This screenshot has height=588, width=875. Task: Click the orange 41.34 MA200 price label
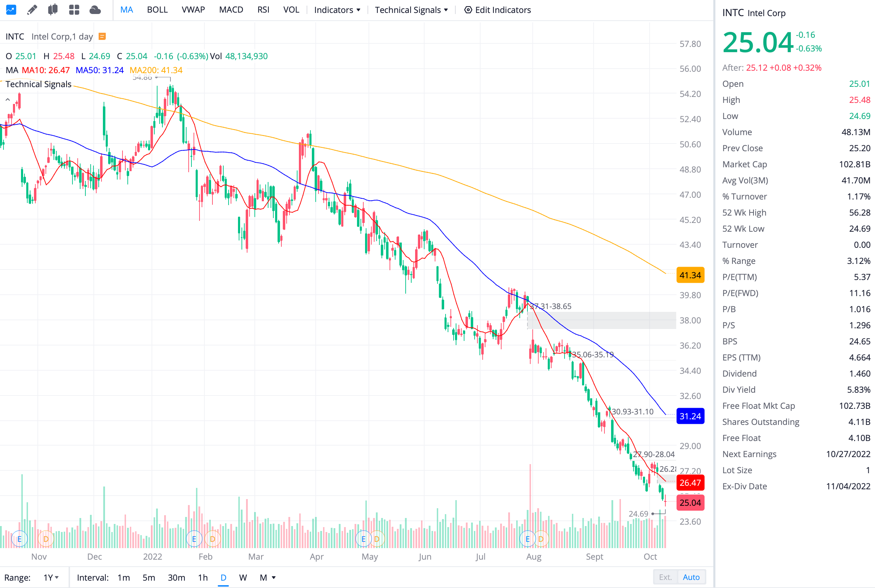690,275
